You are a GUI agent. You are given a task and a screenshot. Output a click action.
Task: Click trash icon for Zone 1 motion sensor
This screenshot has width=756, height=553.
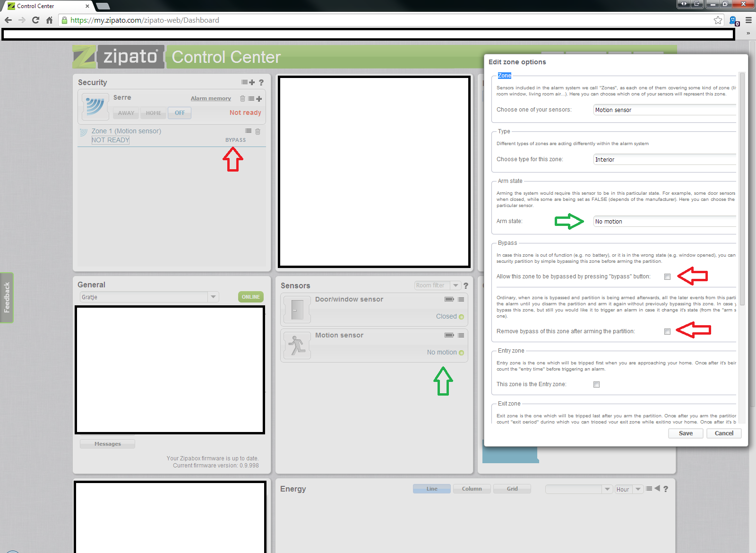258,131
